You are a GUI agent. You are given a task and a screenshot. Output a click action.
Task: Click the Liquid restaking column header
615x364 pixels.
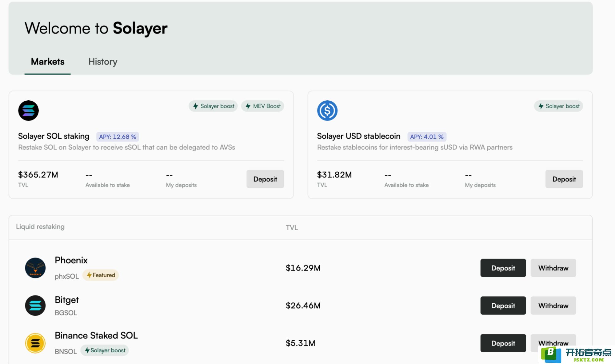[x=40, y=227]
